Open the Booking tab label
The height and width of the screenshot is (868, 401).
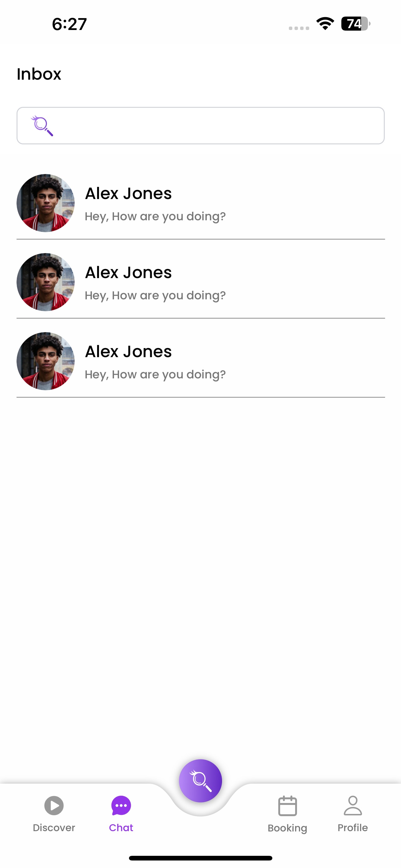[x=287, y=828]
